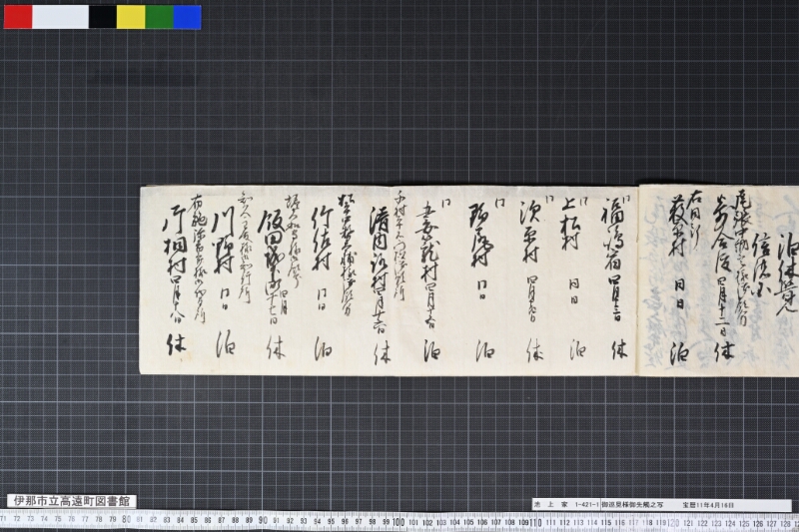Click the 池上家 1-421-1 catalog label

click(x=566, y=505)
